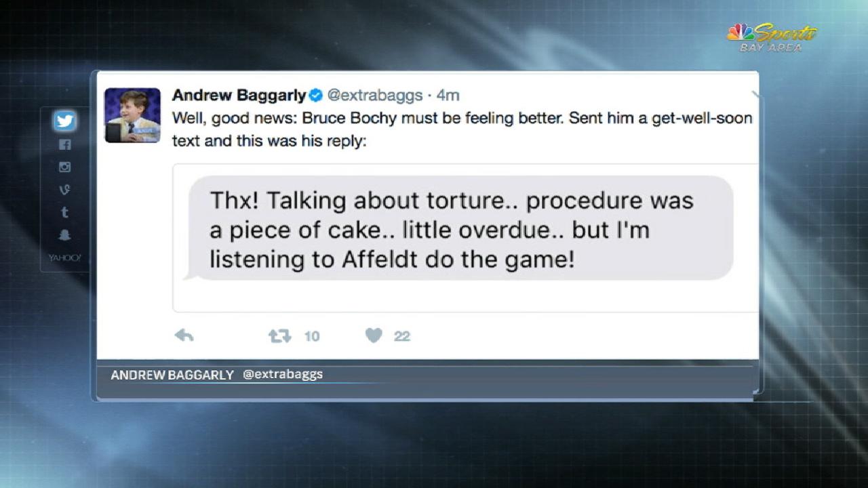
Task: Click the reply arrow under the tweet
Action: [x=184, y=335]
